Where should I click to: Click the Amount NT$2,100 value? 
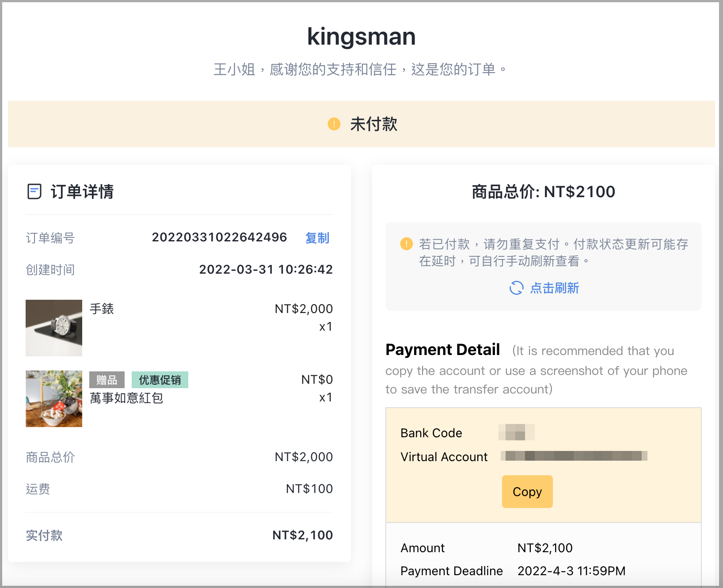(545, 548)
